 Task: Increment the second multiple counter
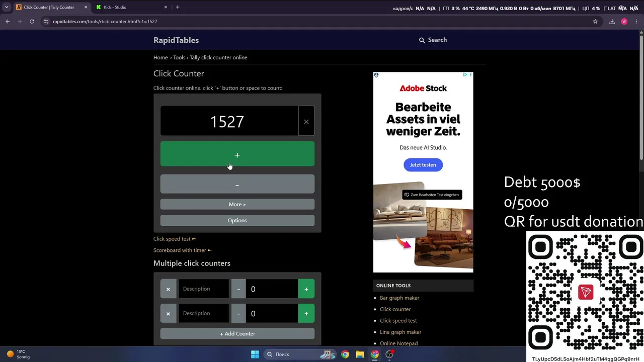pos(306,313)
